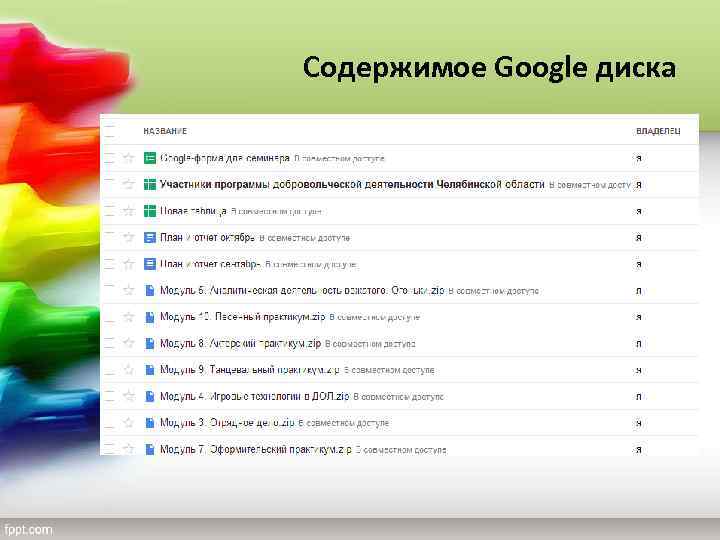Screen dimensions: 720x540
Task: Star Модуль 9 Танцевальный практикум archive
Action: pos(129,370)
